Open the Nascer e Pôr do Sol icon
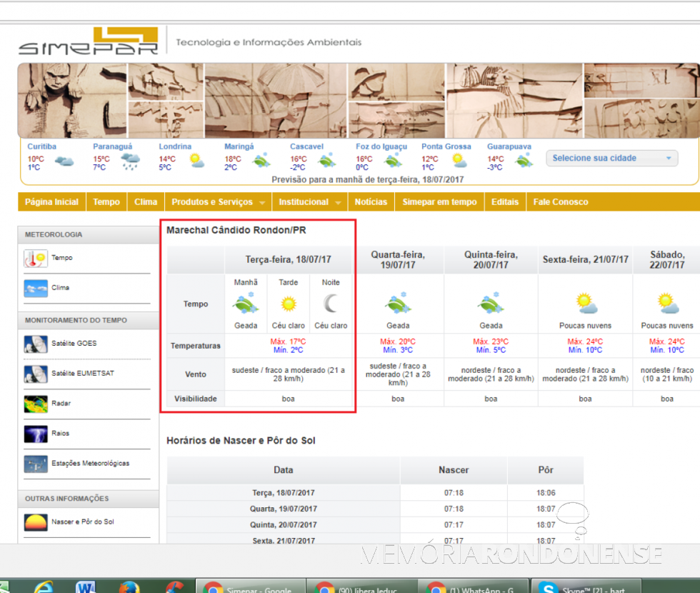The height and width of the screenshot is (593, 700). (36, 523)
